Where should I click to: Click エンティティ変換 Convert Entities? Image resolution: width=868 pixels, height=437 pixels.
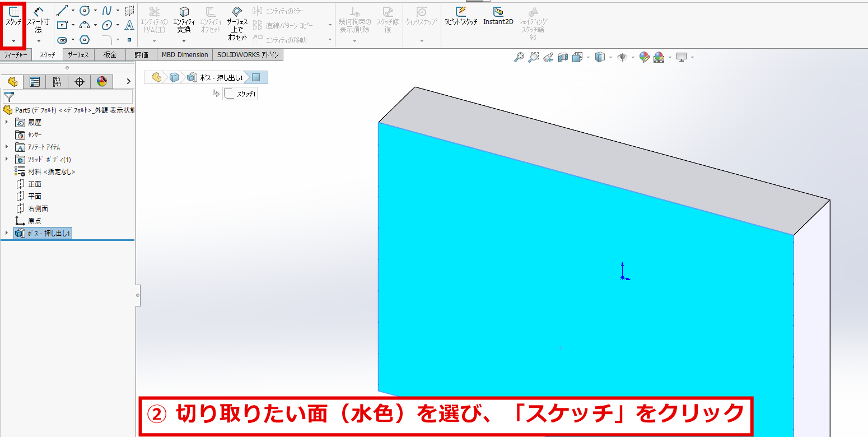tap(184, 21)
